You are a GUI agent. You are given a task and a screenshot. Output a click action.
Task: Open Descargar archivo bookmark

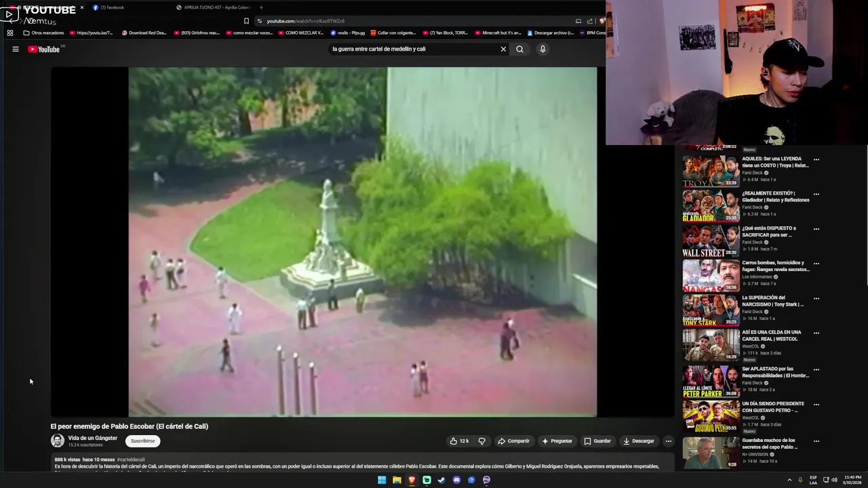coord(550,33)
